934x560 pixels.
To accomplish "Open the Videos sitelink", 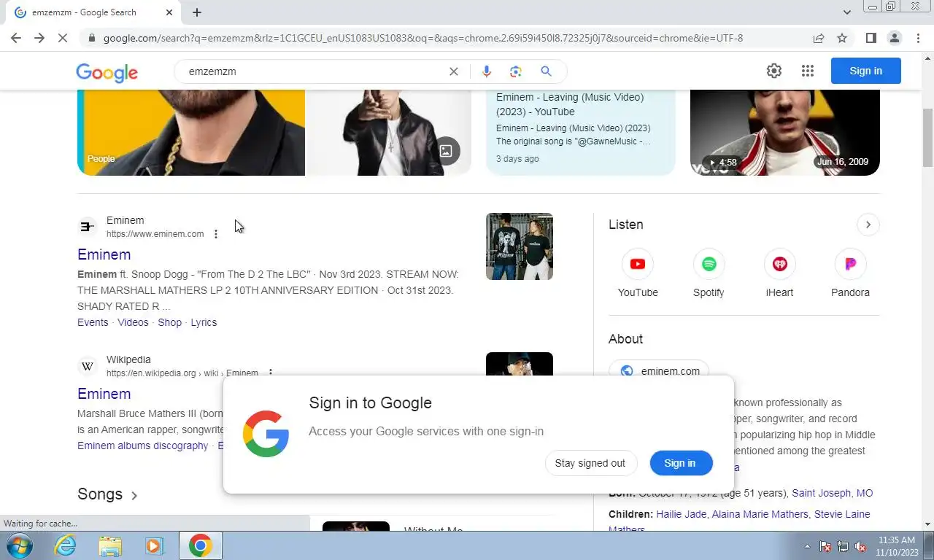I will pyautogui.click(x=133, y=322).
